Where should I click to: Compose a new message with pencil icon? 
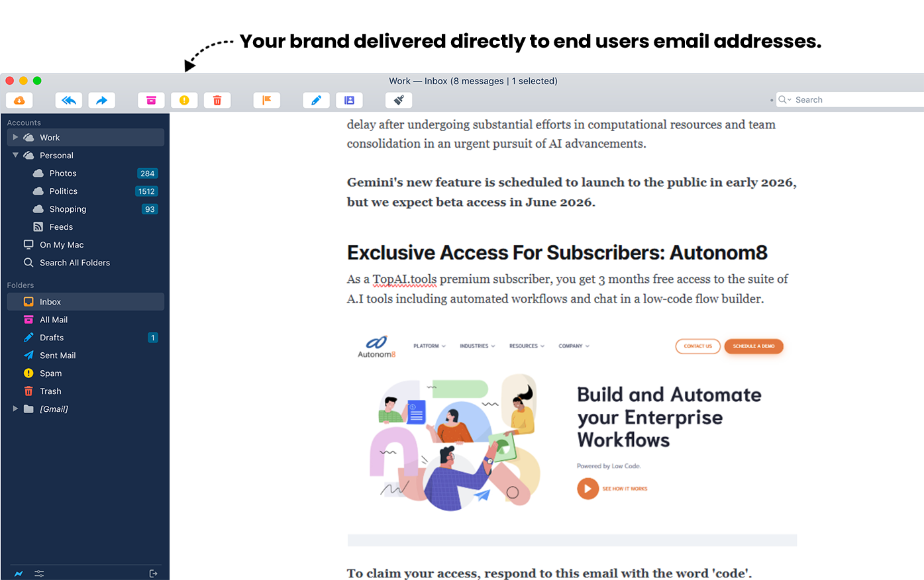point(316,100)
